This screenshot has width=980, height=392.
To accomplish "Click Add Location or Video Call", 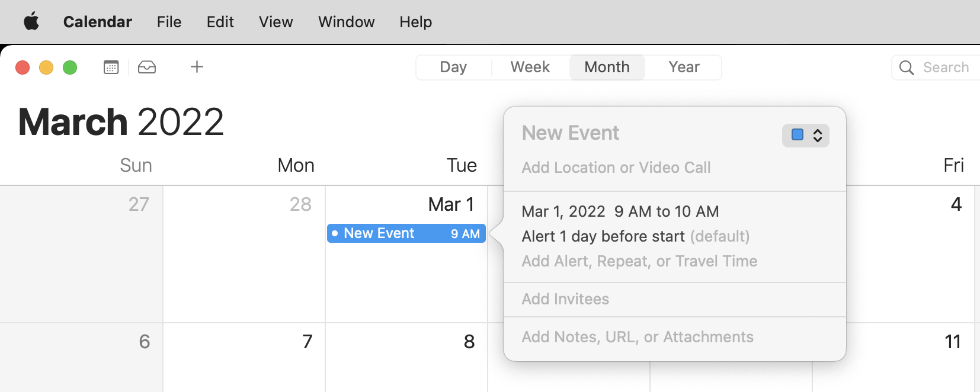I will (616, 168).
